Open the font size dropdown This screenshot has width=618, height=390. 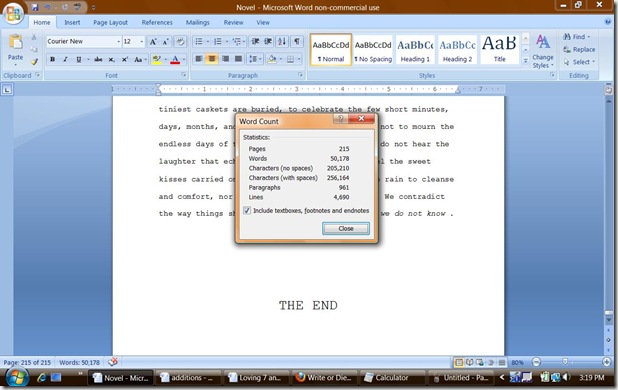click(x=142, y=41)
